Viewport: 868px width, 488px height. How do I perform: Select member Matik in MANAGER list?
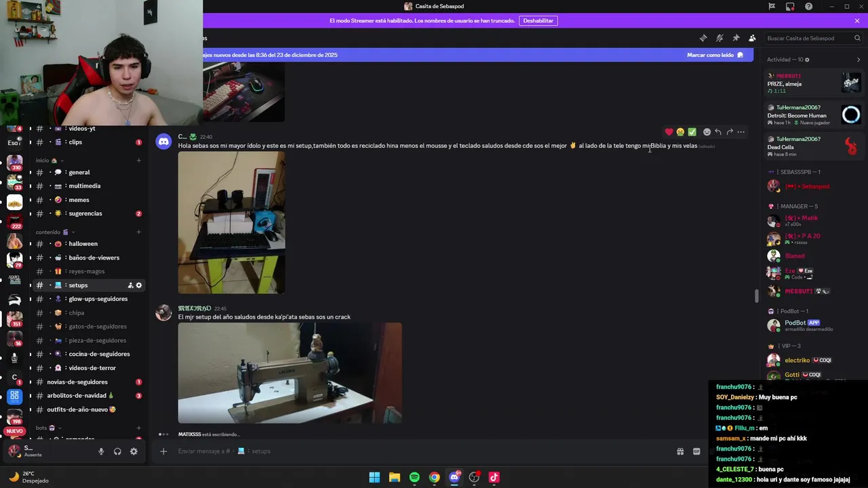tap(814, 220)
